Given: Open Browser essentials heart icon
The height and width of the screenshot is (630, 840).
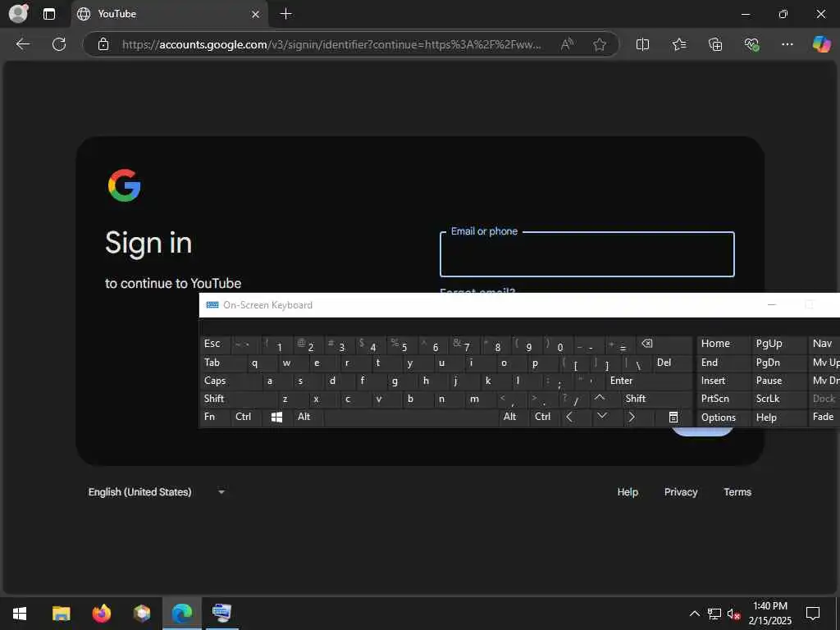Looking at the screenshot, I should (x=751, y=44).
